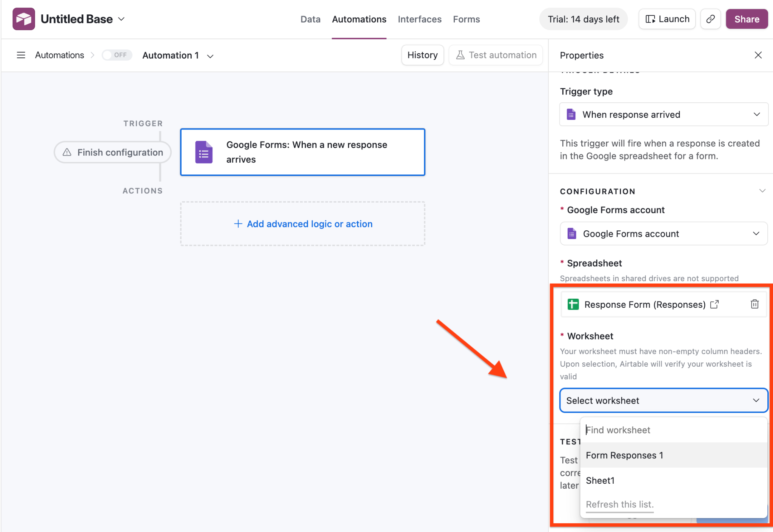Image resolution: width=773 pixels, height=532 pixels.
Task: Open the Google Forms account dropdown
Action: pos(663,233)
